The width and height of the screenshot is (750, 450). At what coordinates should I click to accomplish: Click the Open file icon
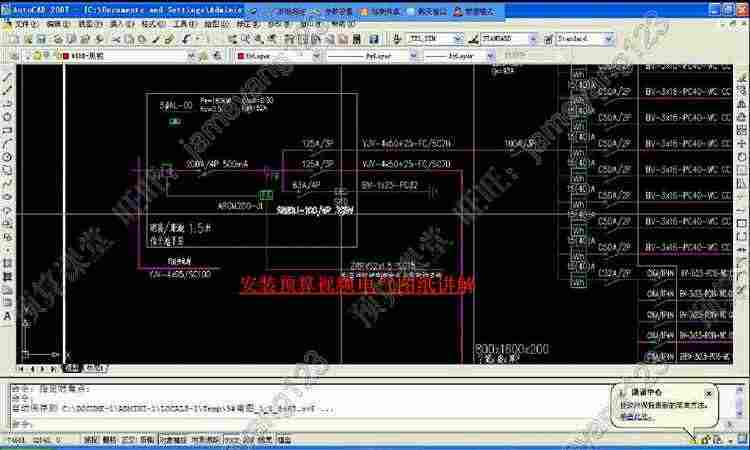click(28, 39)
